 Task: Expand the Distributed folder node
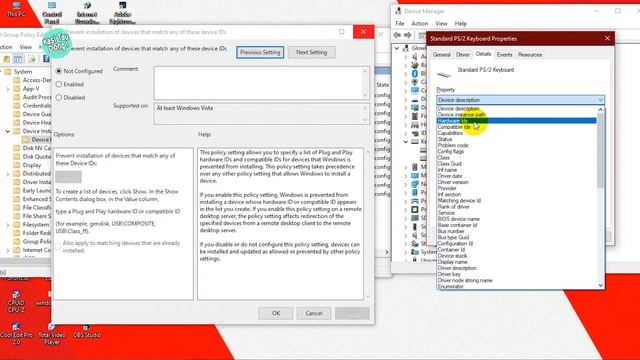7,174
